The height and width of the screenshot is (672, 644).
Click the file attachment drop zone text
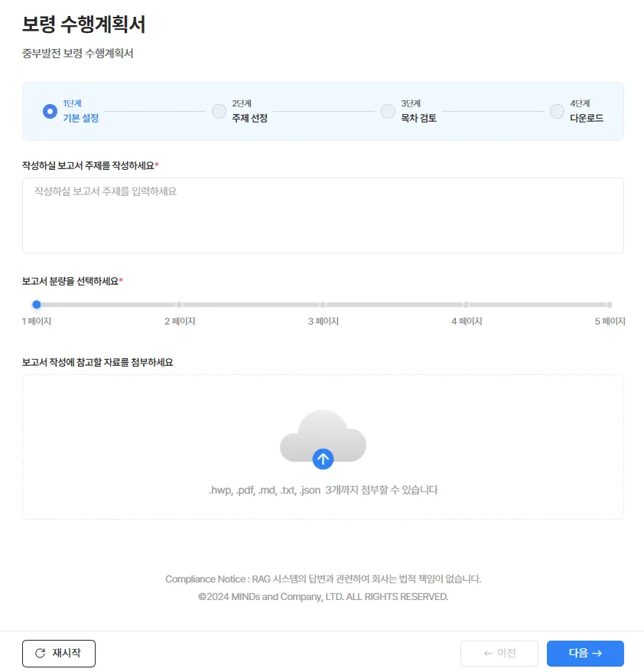click(323, 490)
